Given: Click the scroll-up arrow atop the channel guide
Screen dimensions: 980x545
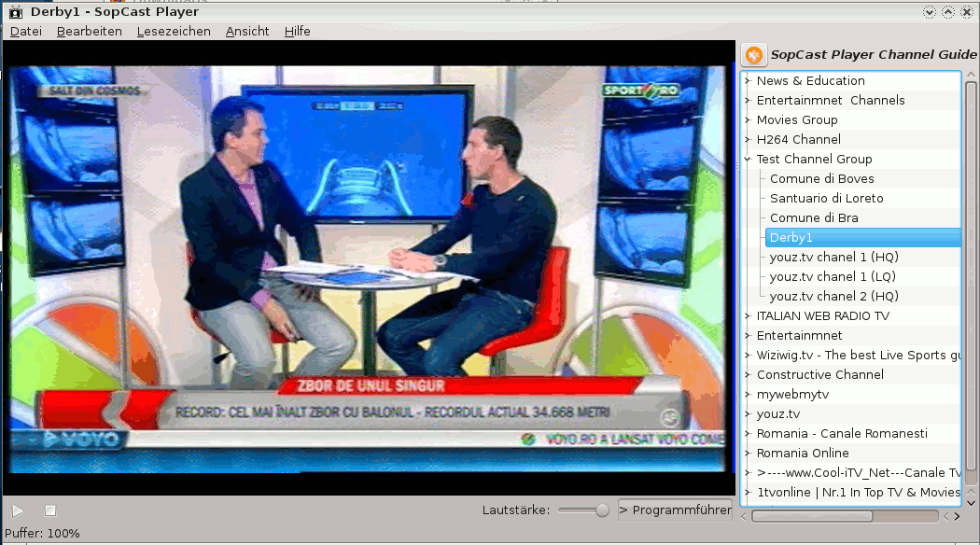Looking at the screenshot, I should pos(971,75).
